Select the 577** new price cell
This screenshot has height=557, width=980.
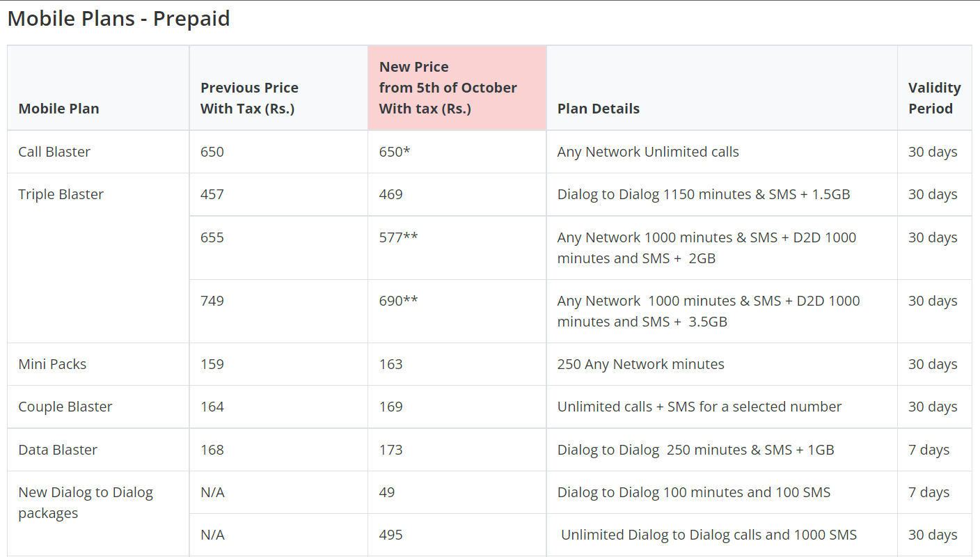[398, 237]
